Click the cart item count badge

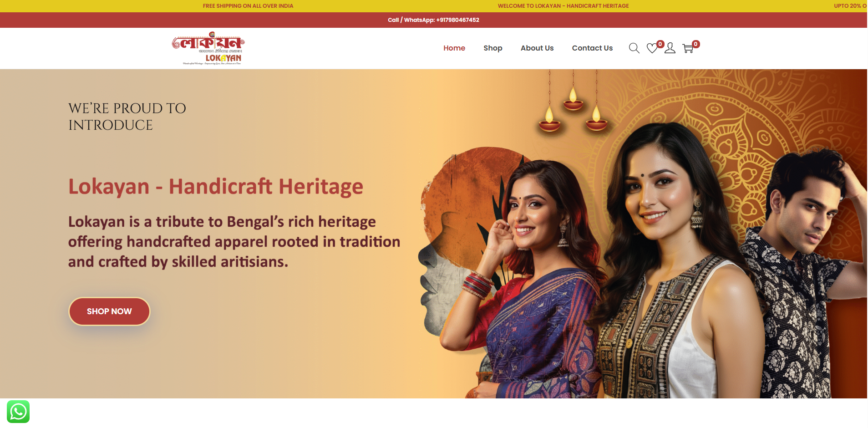696,44
